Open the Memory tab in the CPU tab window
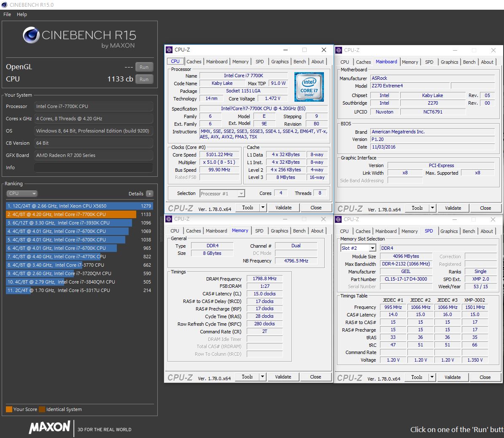504x438 pixels. pyautogui.click(x=240, y=62)
